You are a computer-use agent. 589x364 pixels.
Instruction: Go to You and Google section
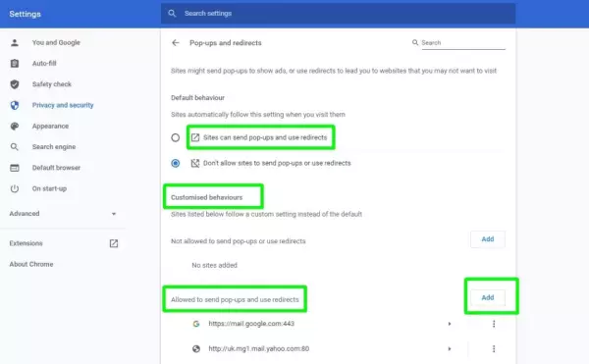point(56,43)
